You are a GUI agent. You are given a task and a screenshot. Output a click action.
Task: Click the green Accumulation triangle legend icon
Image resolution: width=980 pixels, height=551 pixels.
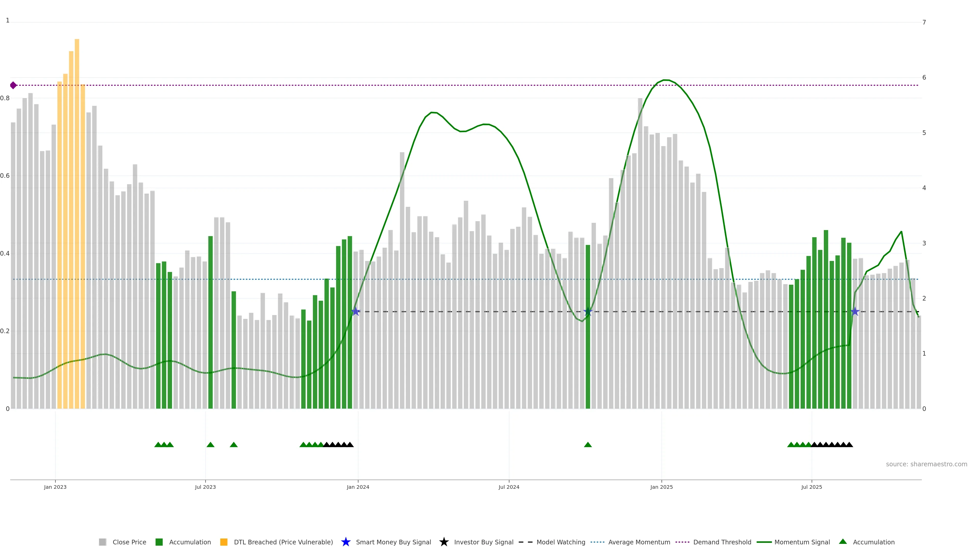[843, 542]
